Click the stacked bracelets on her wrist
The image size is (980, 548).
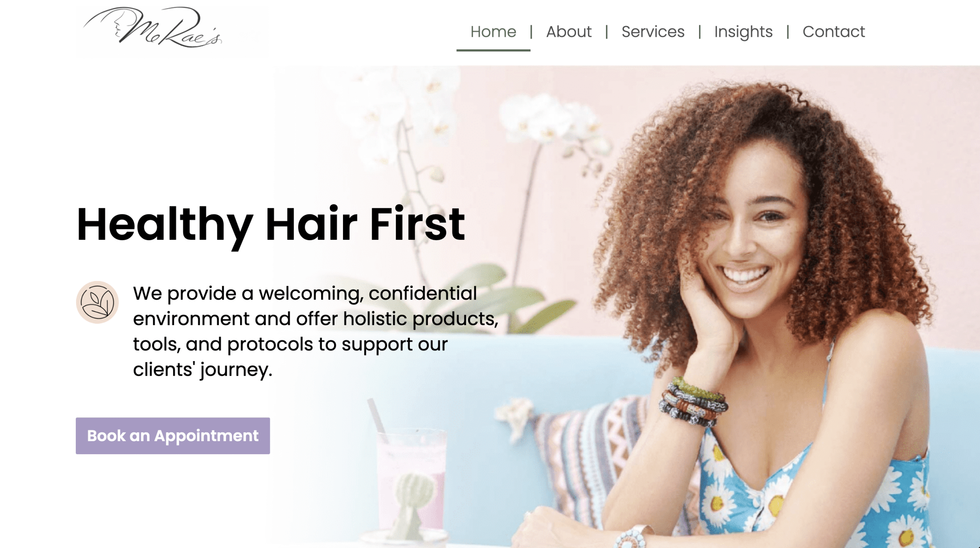pos(692,402)
